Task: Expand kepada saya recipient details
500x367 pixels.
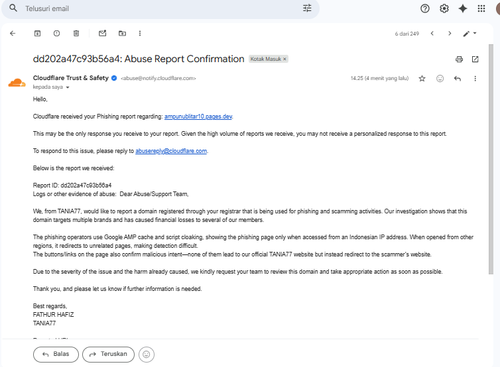Action: (68, 87)
